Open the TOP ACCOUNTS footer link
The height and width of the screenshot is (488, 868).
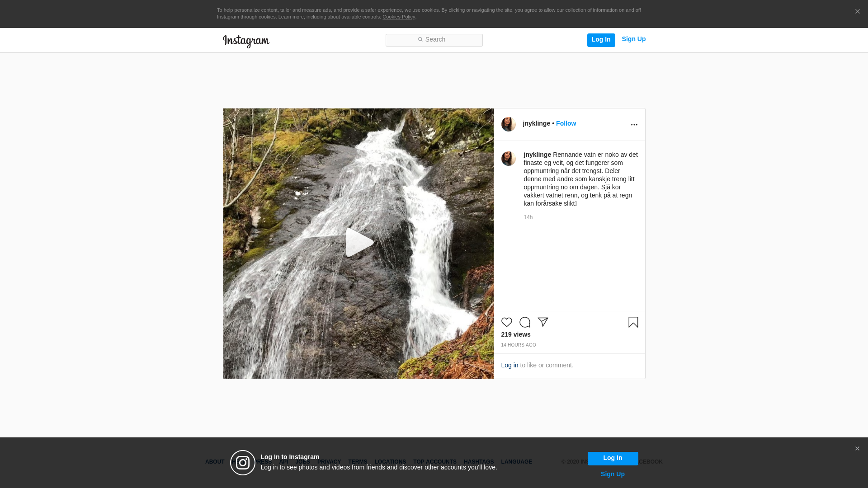click(x=435, y=462)
